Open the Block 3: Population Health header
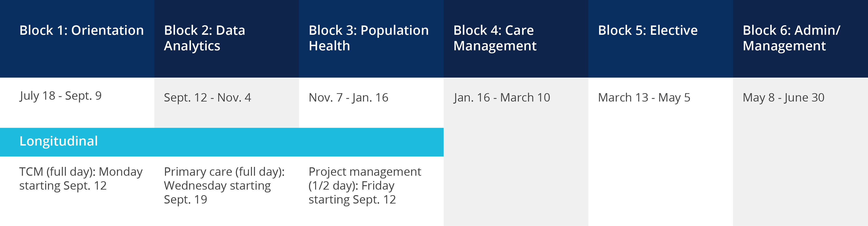 368,38
